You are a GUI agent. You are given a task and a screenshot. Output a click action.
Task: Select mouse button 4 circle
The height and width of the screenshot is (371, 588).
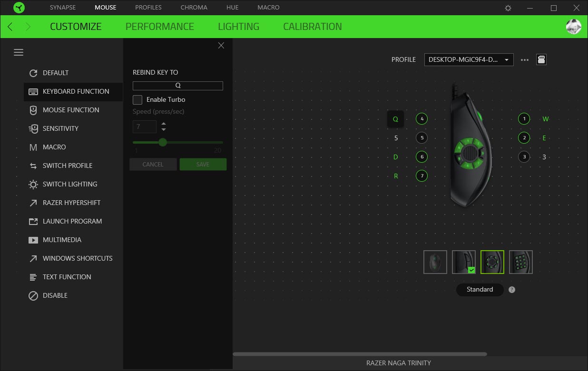click(x=421, y=119)
